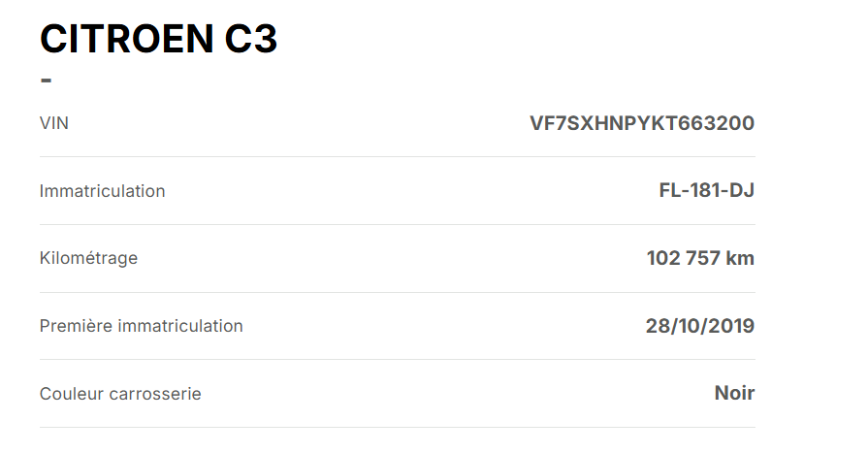This screenshot has height=453, width=868.
Task: Click the word carrosserie in the color label
Action: point(154,394)
